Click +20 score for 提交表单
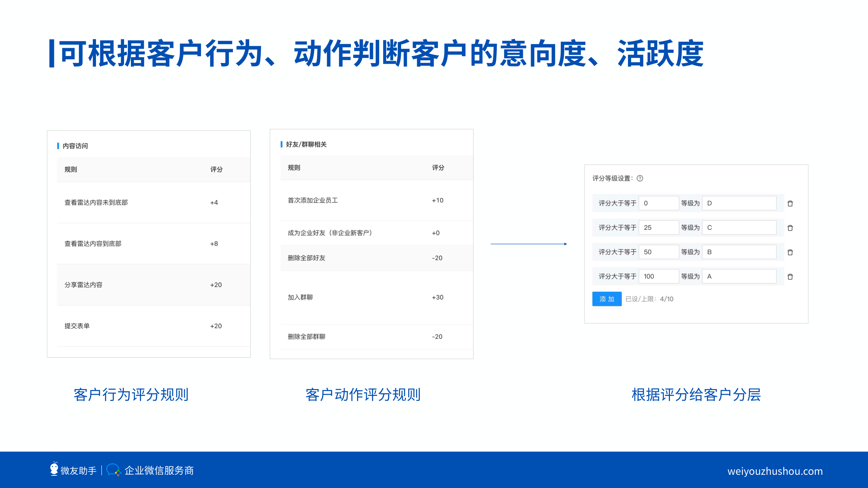The width and height of the screenshot is (868, 488). (216, 326)
